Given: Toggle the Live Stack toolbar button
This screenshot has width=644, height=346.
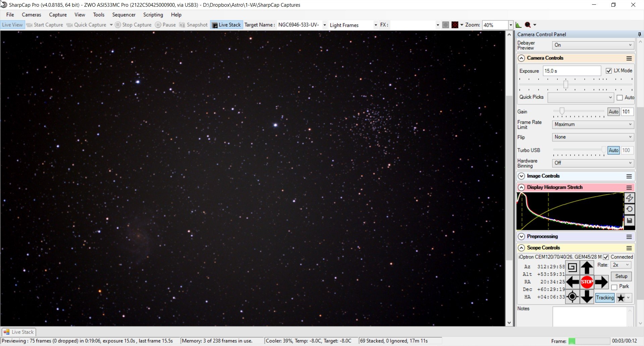Looking at the screenshot, I should pos(227,25).
